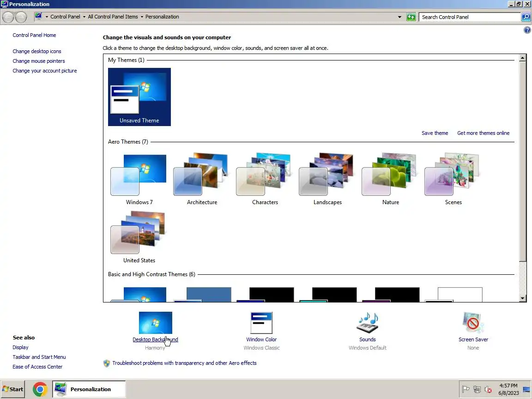Click the search magnifier icon

526,17
